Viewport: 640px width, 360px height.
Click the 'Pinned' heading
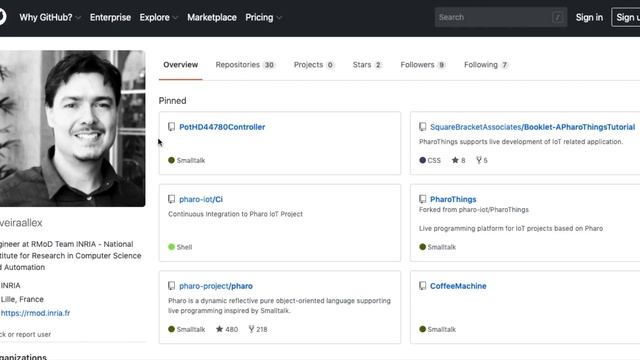[x=172, y=101]
